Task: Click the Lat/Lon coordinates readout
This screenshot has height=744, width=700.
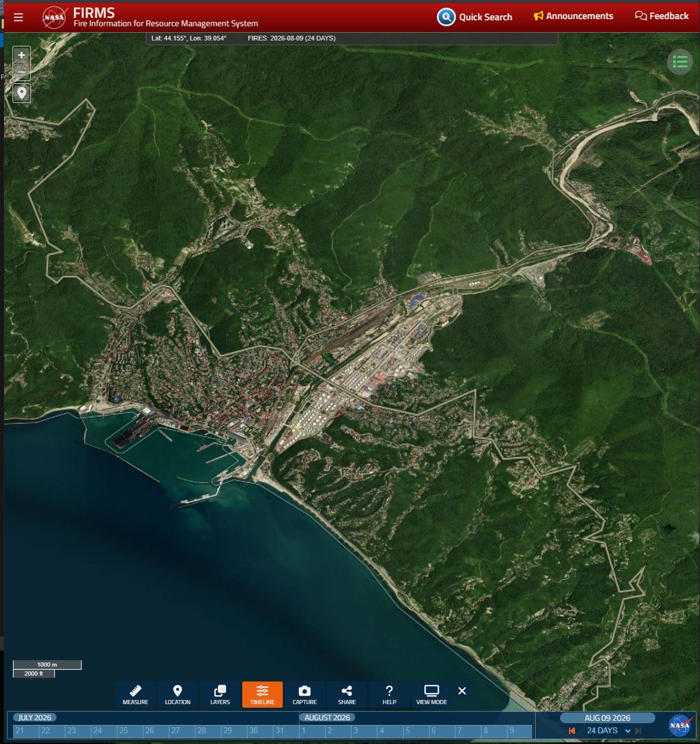Action: (189, 38)
